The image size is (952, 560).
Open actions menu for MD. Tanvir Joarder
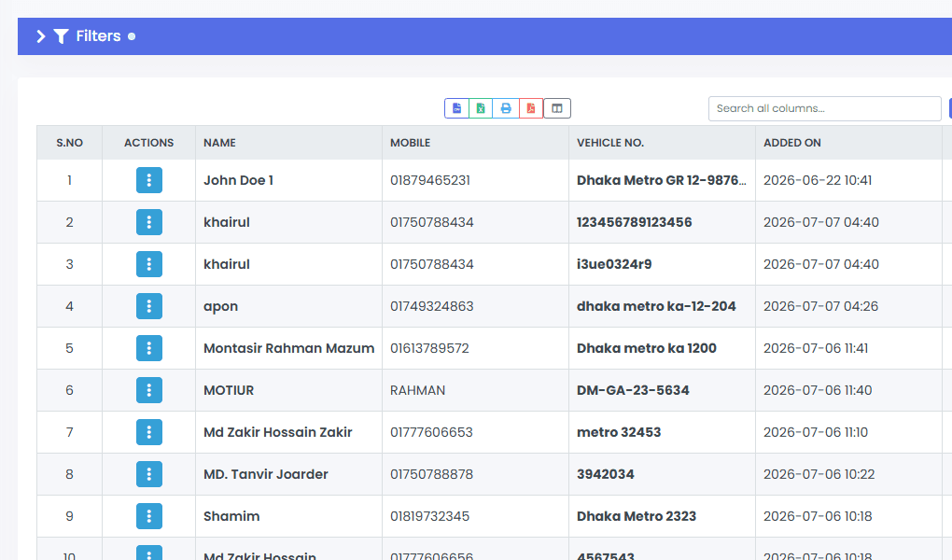point(148,474)
